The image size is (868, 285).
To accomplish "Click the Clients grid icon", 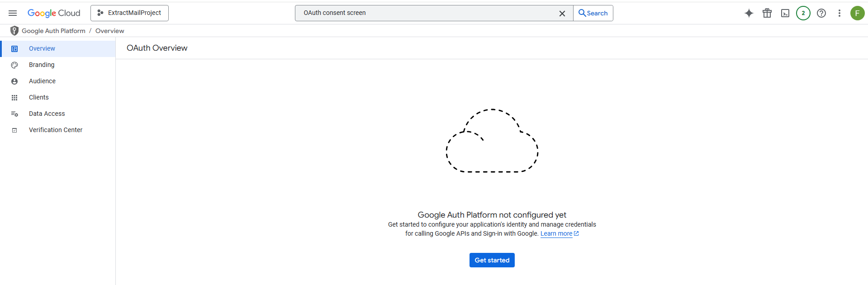I will click(x=14, y=98).
